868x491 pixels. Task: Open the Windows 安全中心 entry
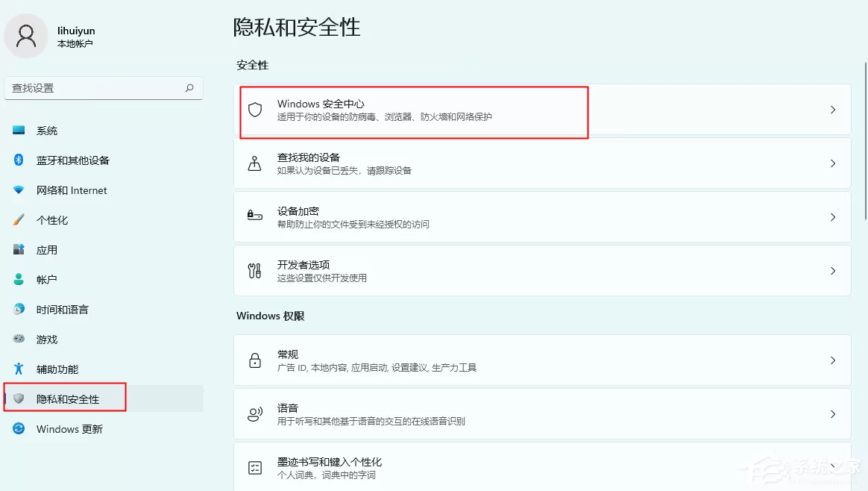542,110
